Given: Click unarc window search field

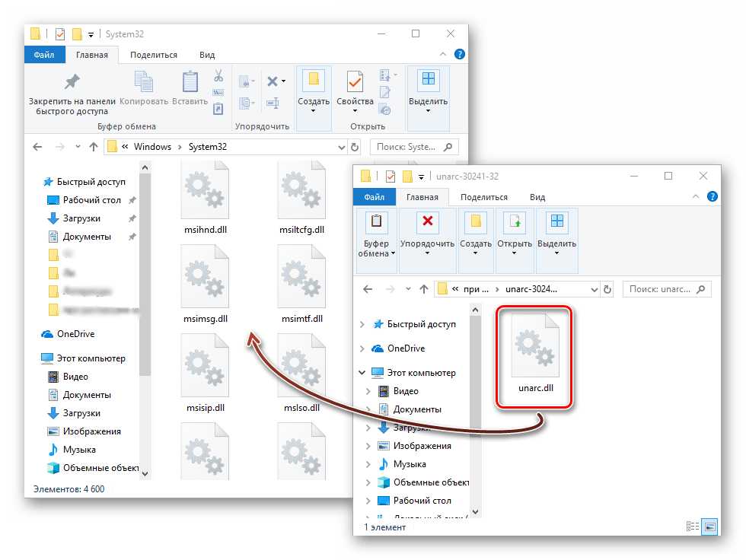Looking at the screenshot, I should (x=667, y=289).
